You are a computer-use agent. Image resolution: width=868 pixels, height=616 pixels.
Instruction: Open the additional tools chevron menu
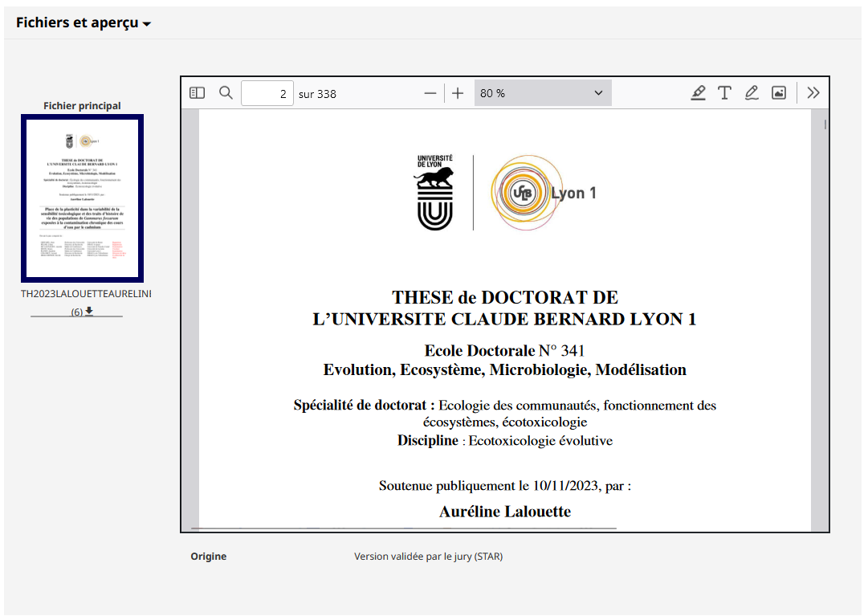pos(813,93)
